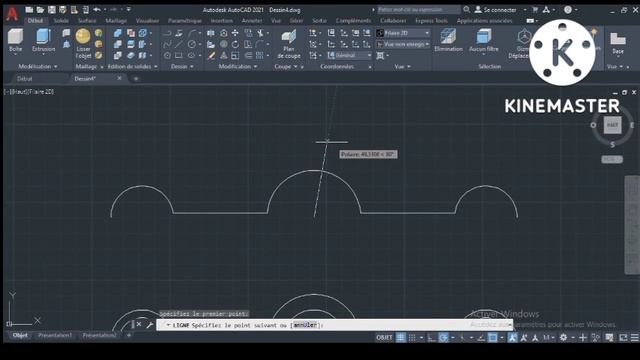Click the New drawing icon in Quick Access
Image resolution: width=640 pixels, height=360 pixels.
click(x=29, y=9)
